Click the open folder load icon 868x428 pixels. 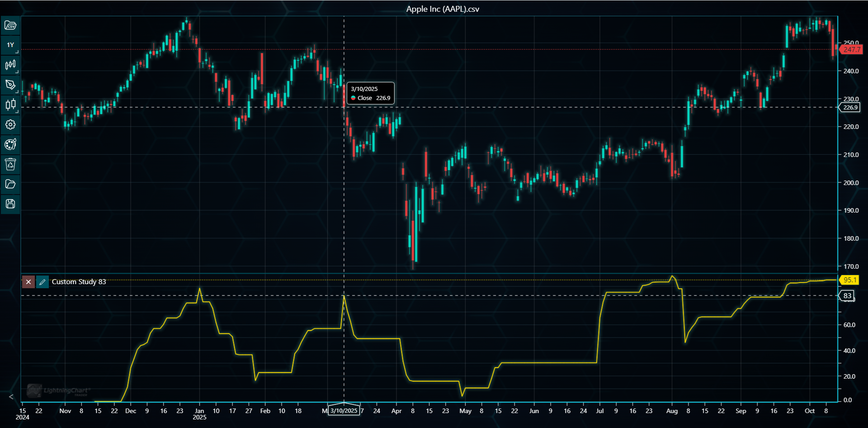[x=10, y=184]
